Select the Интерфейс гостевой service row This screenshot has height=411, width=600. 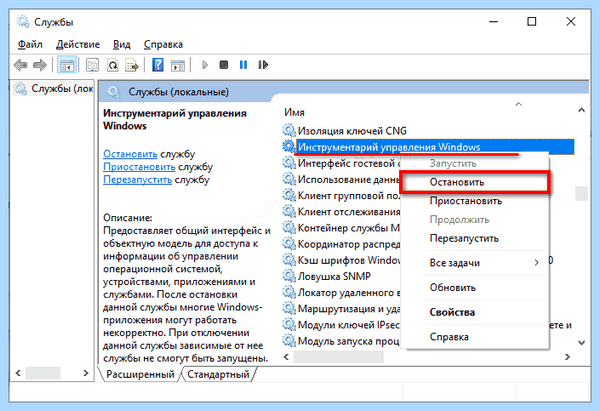pos(349,163)
